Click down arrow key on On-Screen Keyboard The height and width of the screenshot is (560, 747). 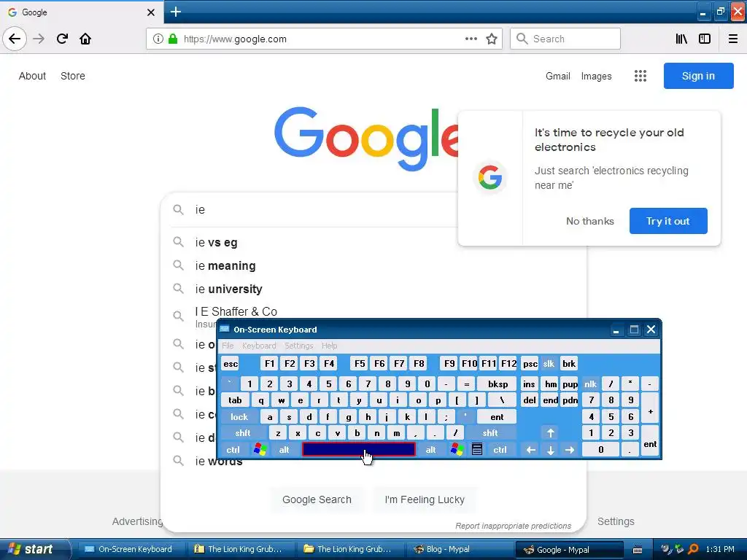(551, 449)
